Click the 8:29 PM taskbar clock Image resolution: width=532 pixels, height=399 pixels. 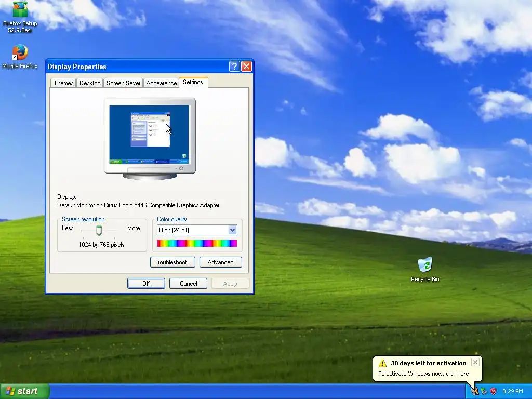coord(512,391)
